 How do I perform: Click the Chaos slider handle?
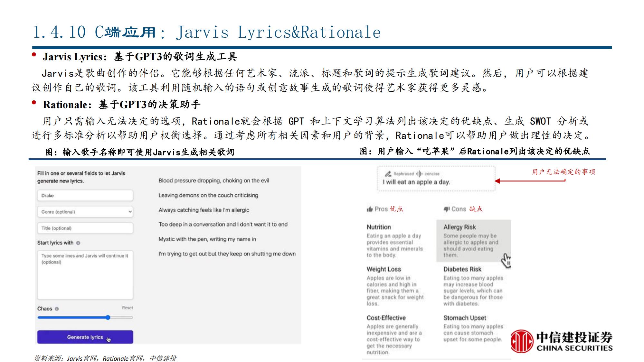[x=108, y=317]
